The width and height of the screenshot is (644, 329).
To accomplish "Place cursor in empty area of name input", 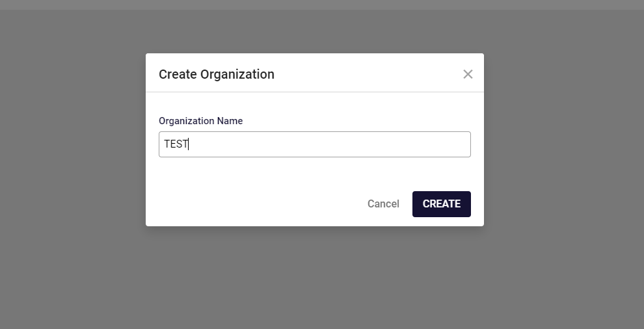I will tap(325, 144).
